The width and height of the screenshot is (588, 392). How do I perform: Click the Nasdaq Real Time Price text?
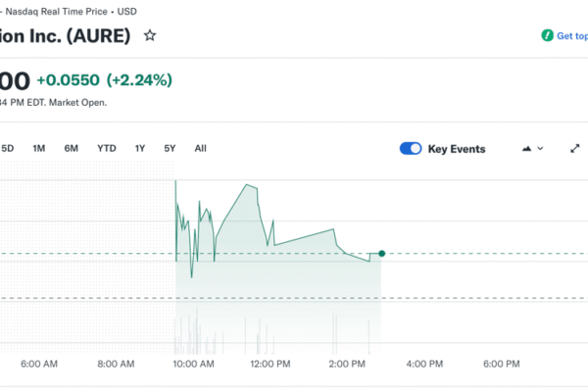click(59, 11)
